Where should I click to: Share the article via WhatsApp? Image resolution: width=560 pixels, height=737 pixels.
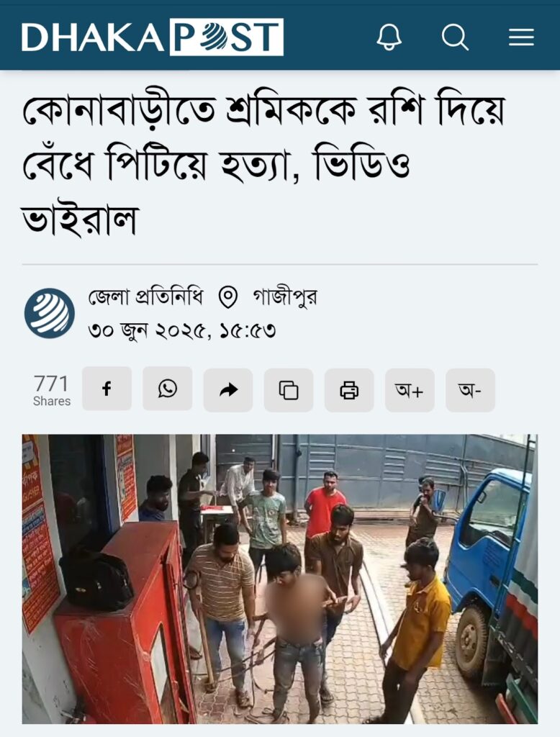168,389
